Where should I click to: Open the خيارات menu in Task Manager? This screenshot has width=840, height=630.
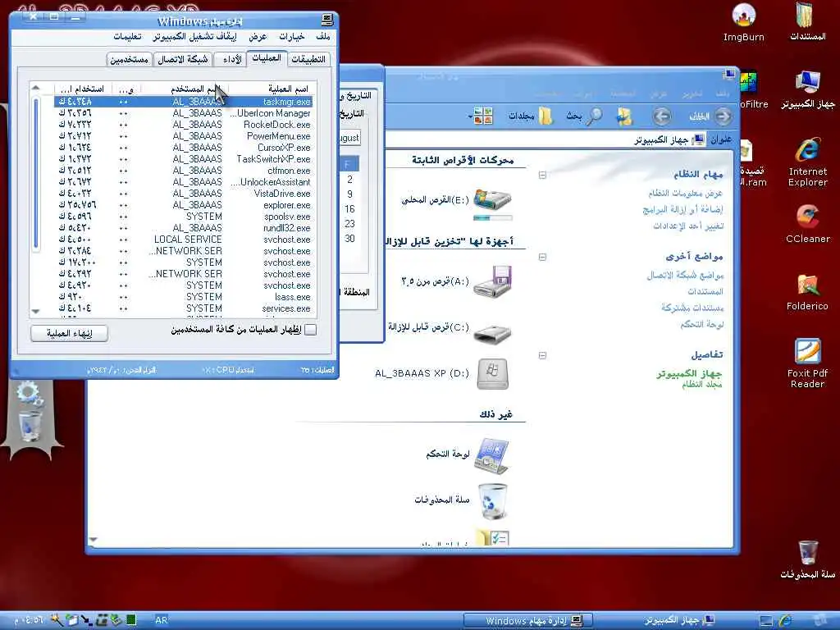tap(291, 36)
